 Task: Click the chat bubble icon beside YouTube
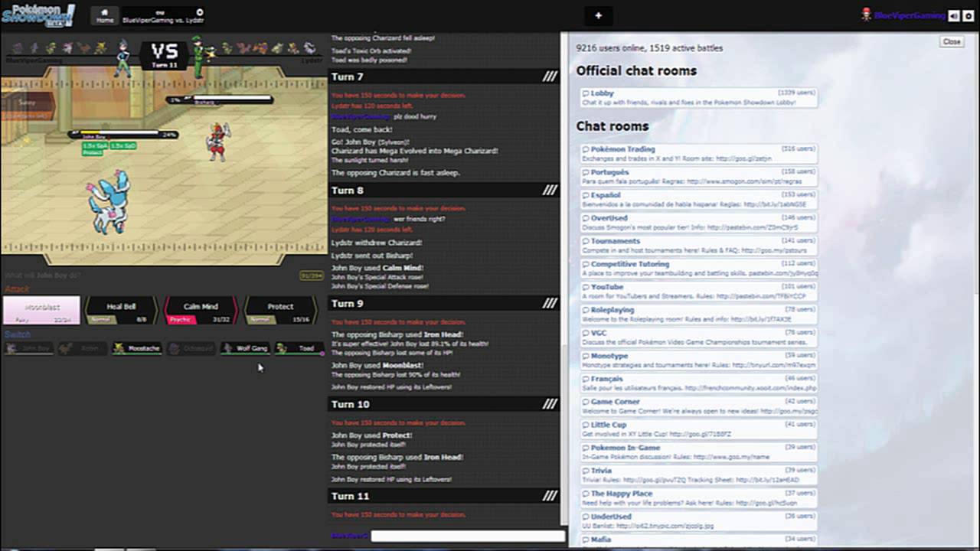pyautogui.click(x=586, y=288)
